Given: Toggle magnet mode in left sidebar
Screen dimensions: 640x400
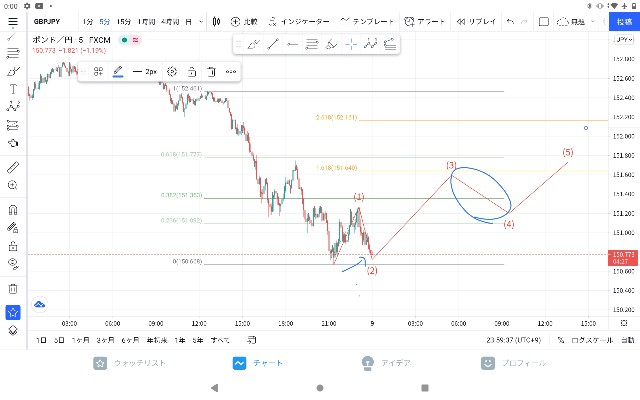Looking at the screenshot, I should pos(13,209).
